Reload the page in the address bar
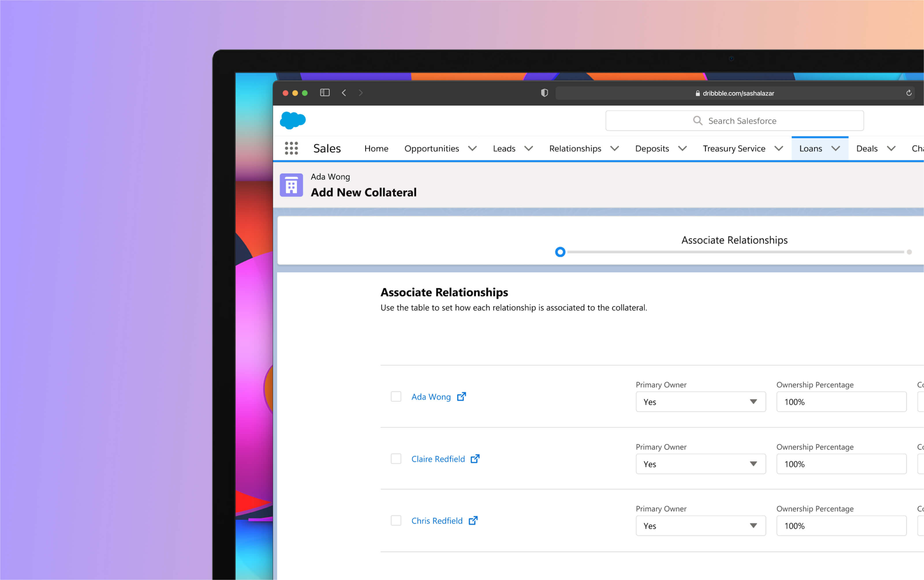This screenshot has height=580, width=924. click(x=908, y=93)
